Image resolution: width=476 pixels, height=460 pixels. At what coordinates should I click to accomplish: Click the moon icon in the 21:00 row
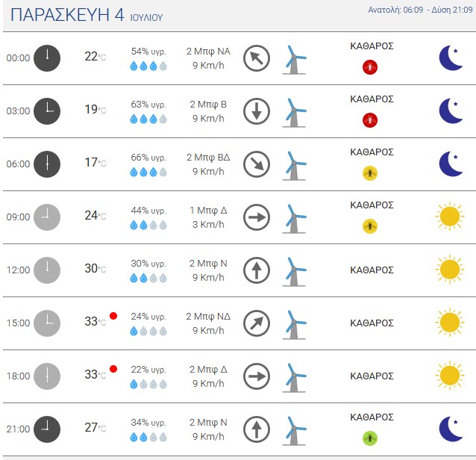click(451, 429)
